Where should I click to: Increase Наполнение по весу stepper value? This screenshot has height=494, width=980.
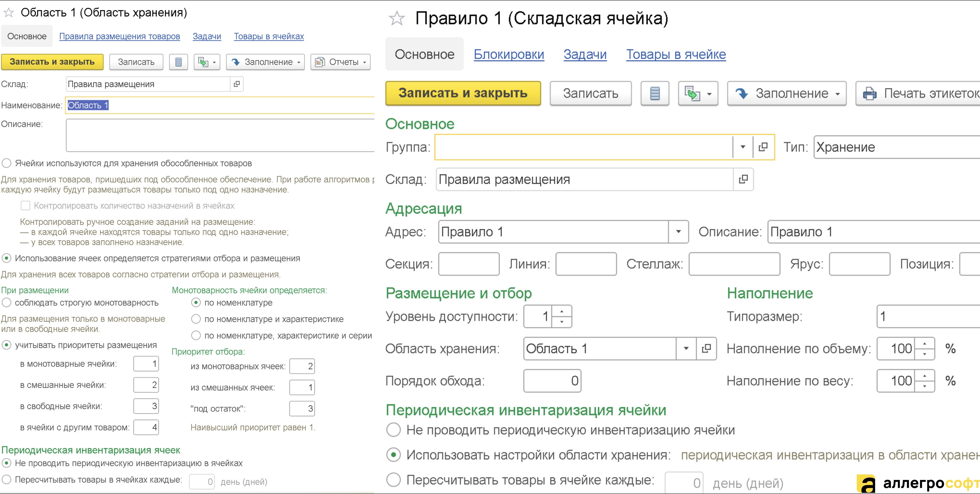pos(924,376)
